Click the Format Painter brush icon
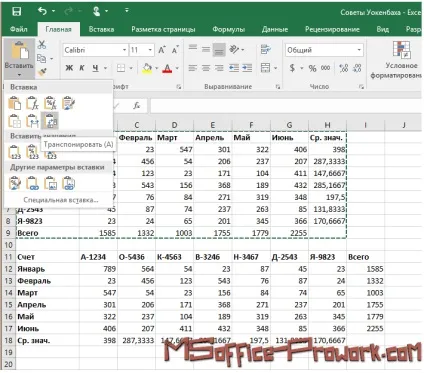424x373 pixels. coord(42,72)
